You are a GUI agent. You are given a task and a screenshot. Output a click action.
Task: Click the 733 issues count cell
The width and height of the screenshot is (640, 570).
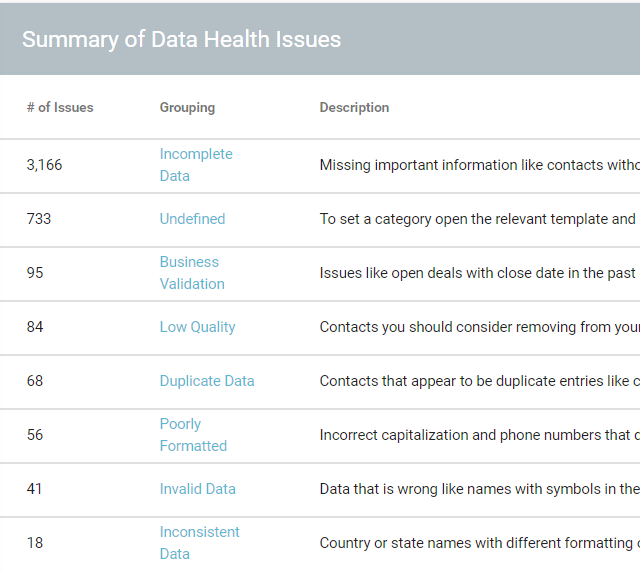point(38,219)
